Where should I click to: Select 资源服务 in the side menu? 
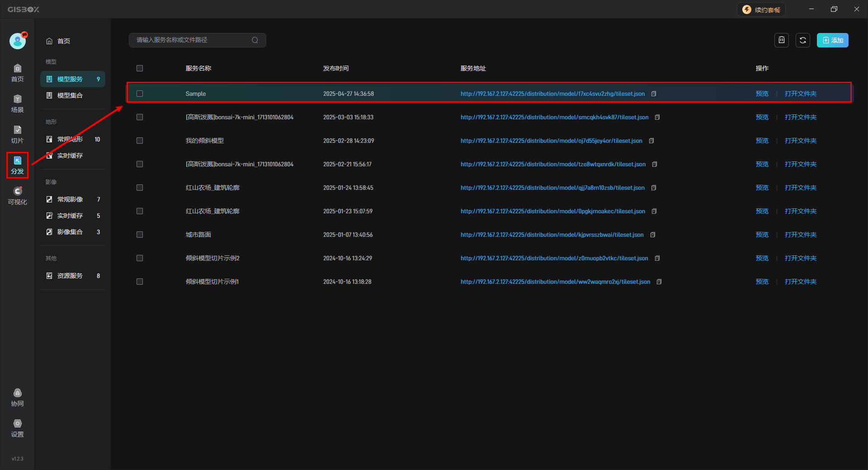point(72,276)
